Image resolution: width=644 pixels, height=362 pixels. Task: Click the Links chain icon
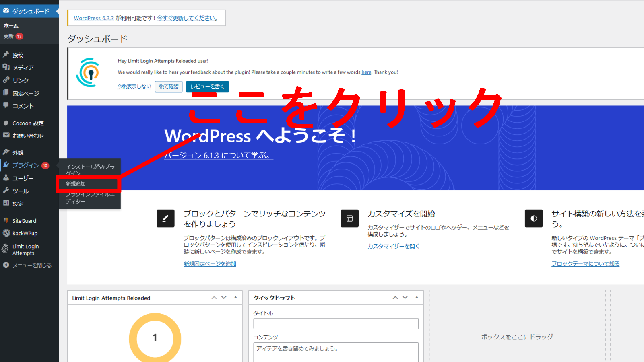pos(6,80)
